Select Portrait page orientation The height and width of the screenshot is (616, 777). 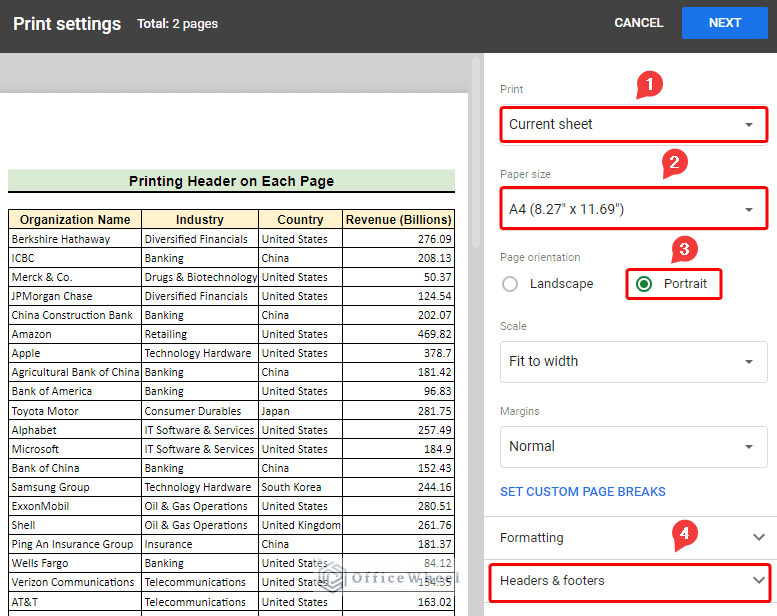point(673,284)
